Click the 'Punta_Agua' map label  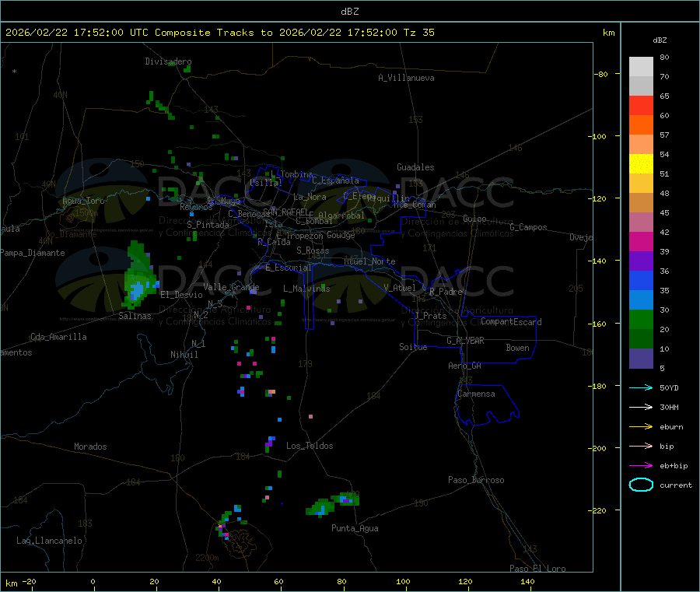[355, 528]
